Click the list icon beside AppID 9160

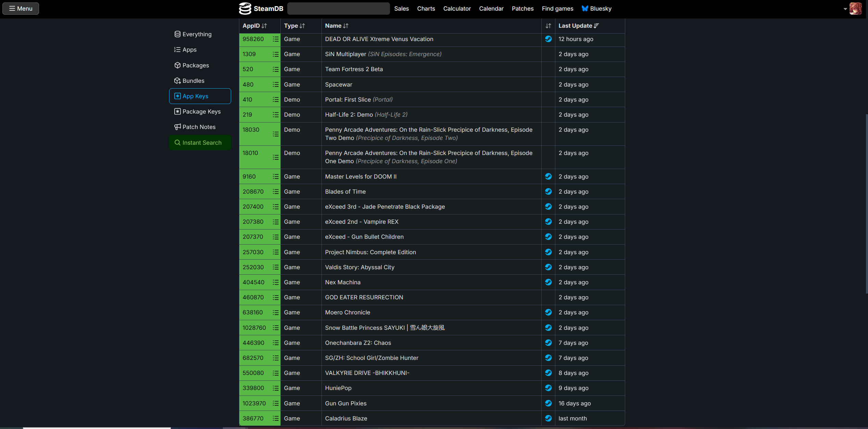(276, 177)
